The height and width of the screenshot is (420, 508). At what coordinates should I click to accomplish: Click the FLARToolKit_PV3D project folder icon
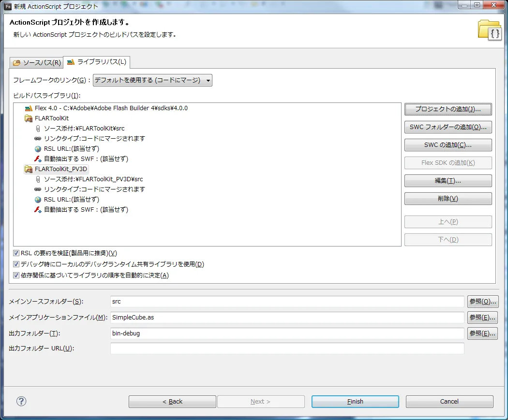coord(29,169)
